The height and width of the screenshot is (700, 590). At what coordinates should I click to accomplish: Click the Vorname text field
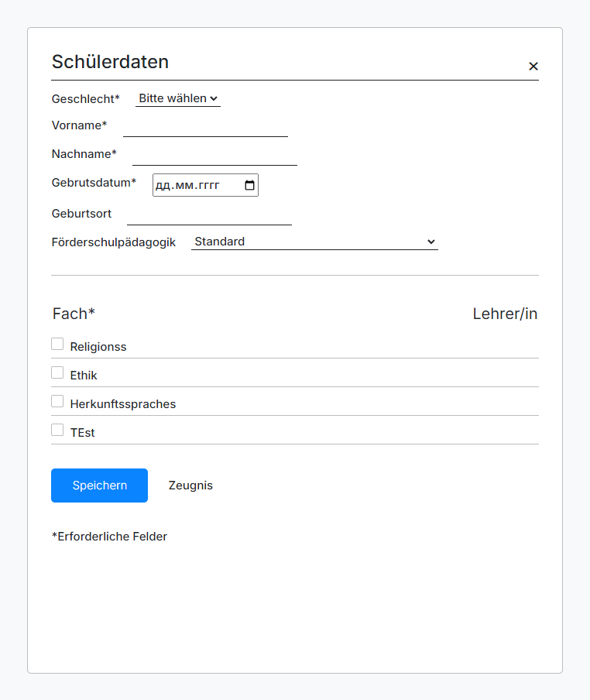pos(205,126)
